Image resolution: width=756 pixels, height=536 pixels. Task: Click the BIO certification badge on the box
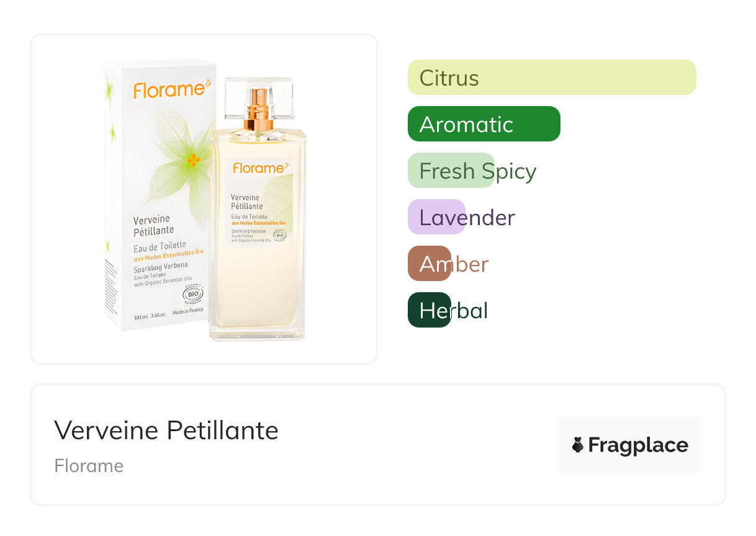point(193,293)
